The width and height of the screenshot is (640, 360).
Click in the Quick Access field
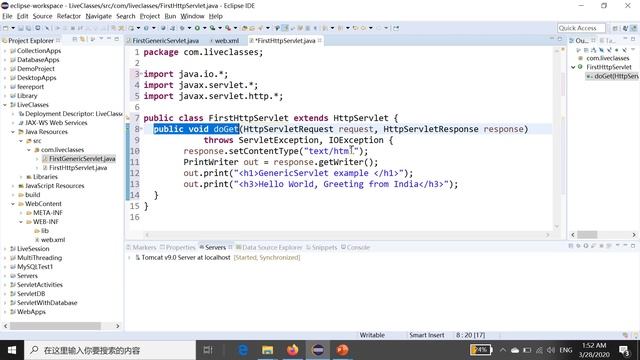tap(581, 28)
